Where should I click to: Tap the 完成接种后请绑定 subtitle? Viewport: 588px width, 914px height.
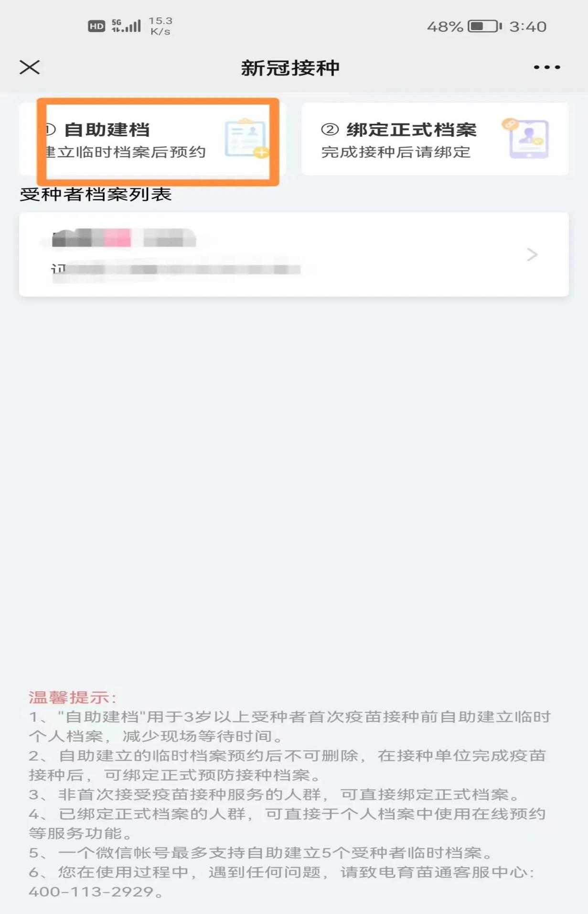(396, 152)
